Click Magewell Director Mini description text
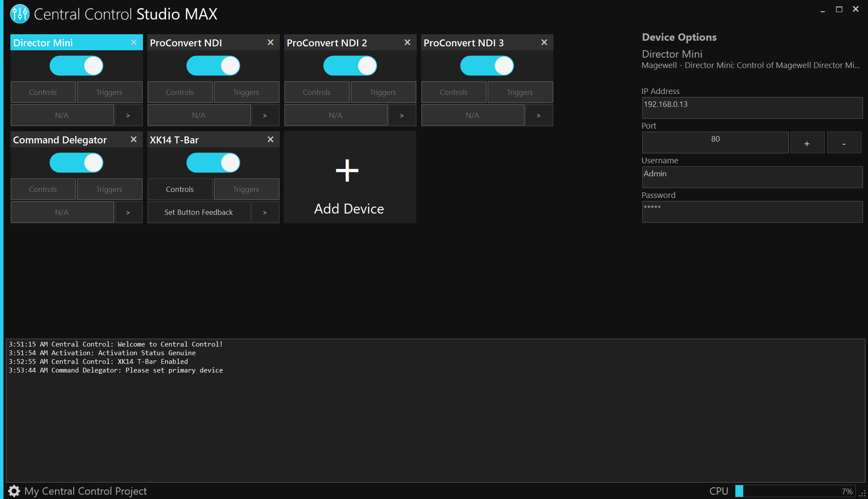Screen dimensions: 868x499 pyautogui.click(x=751, y=65)
